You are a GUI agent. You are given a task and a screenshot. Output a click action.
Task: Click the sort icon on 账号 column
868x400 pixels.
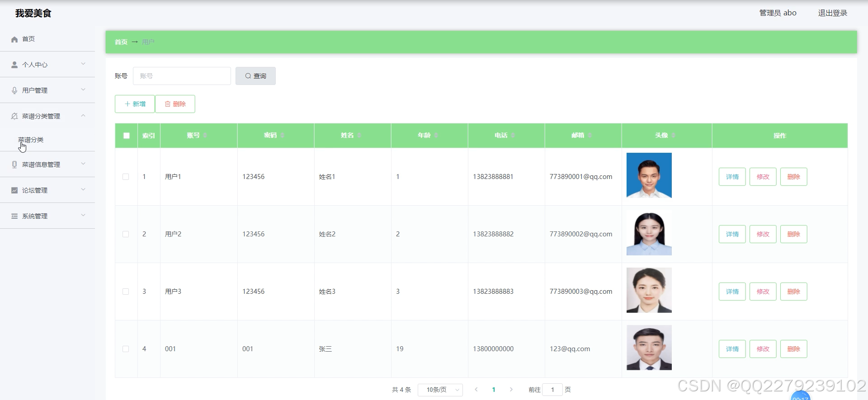[205, 135]
